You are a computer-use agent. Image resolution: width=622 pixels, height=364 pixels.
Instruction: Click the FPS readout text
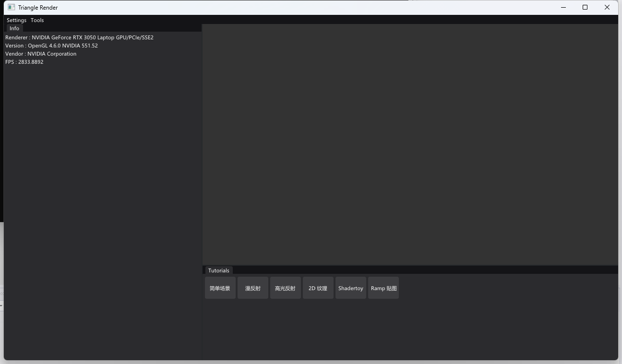click(x=24, y=62)
